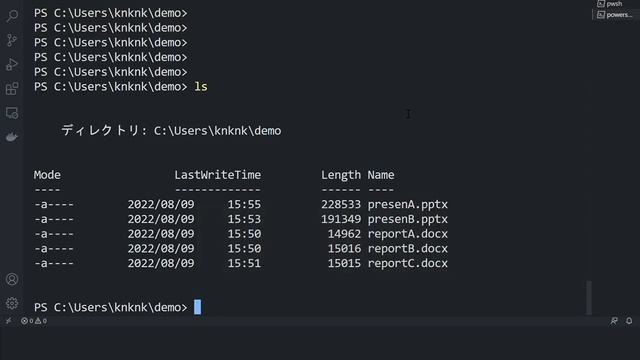This screenshot has height=360, width=640.
Task: Click time 15:53 of presenB.pptx
Action: [x=244, y=219]
